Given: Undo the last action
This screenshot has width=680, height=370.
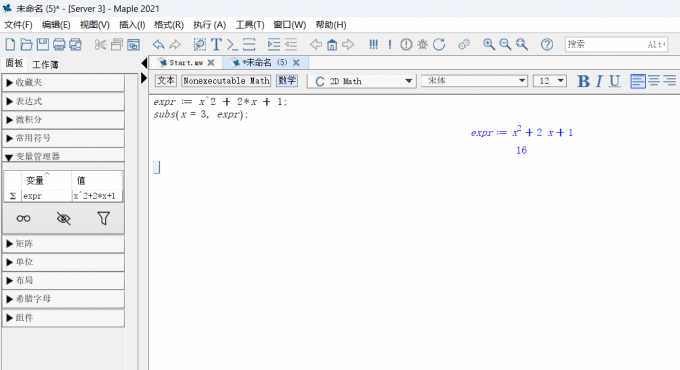Looking at the screenshot, I should 158,44.
